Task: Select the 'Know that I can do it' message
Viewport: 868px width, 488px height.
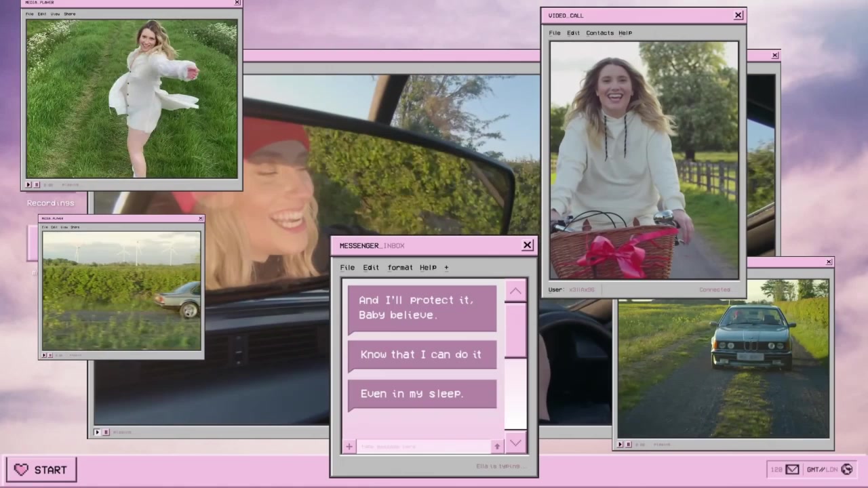Action: click(x=422, y=355)
